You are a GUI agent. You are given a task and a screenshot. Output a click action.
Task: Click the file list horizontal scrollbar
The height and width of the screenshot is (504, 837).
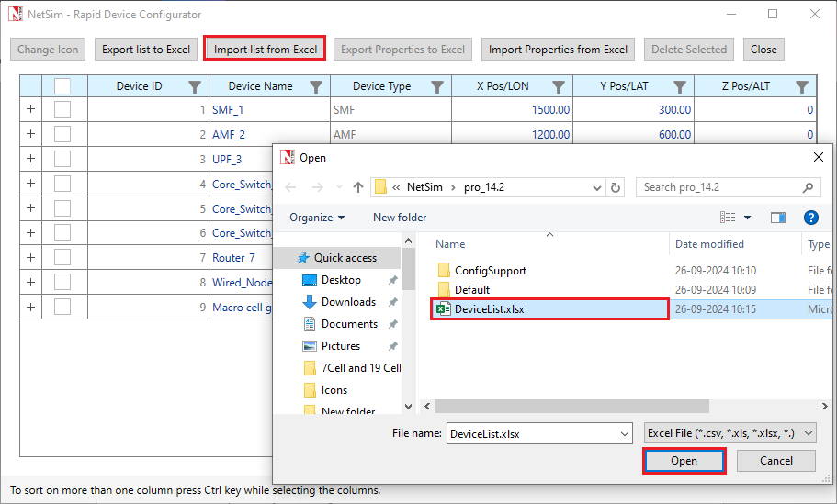[572, 407]
